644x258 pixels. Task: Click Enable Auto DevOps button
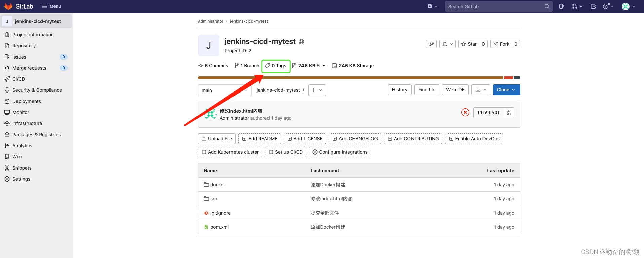point(474,139)
